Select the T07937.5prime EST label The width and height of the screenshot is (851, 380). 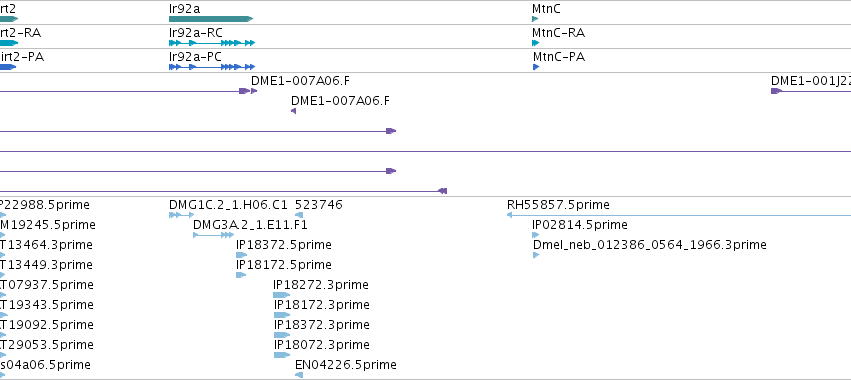47,285
